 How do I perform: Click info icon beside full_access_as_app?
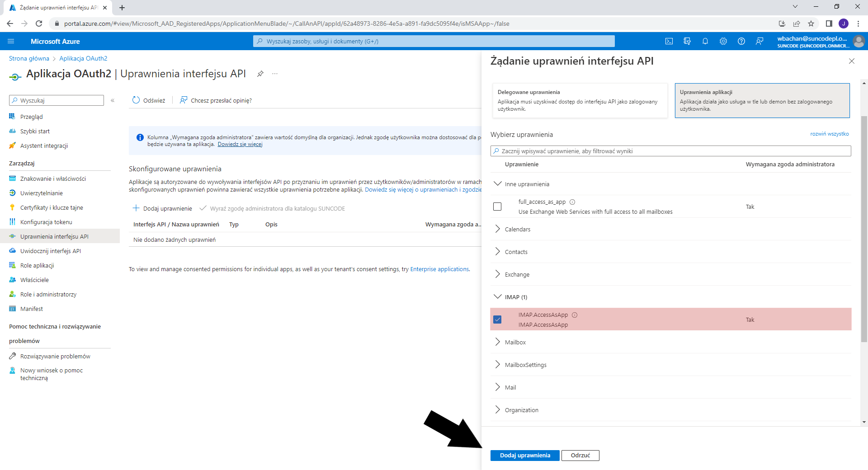572,202
